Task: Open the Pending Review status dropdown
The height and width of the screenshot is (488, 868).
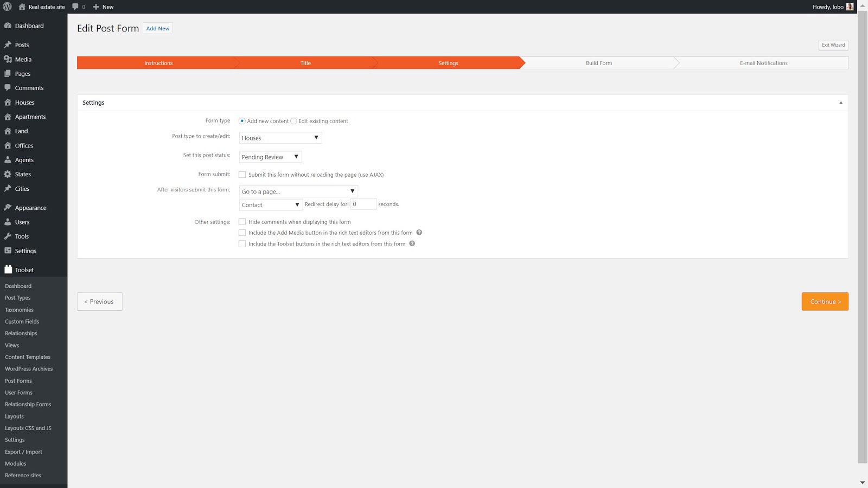Action: click(270, 157)
